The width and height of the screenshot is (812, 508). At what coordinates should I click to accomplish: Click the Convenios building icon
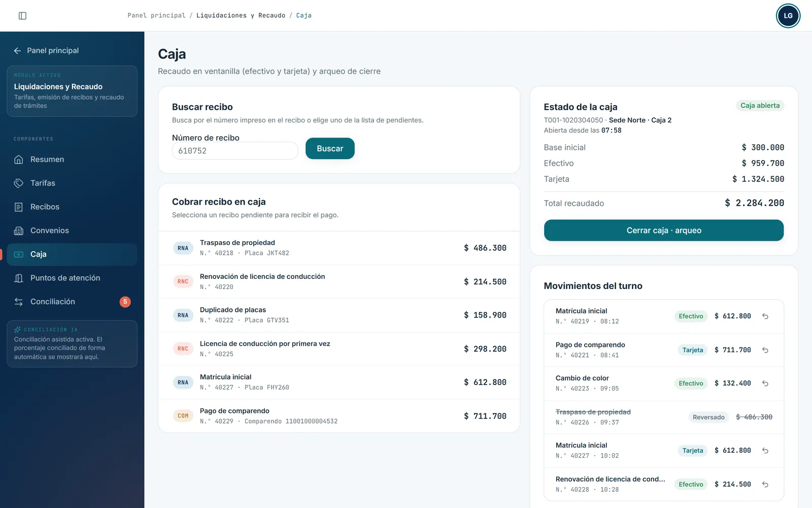point(19,231)
